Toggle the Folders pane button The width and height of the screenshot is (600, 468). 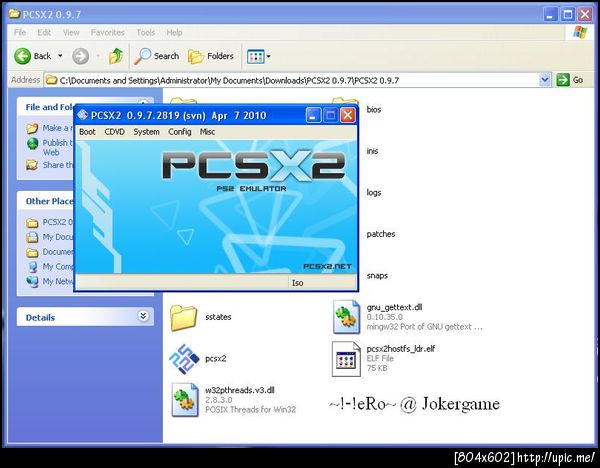click(211, 56)
